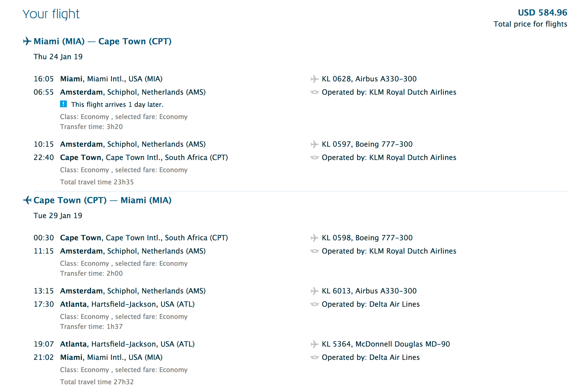The height and width of the screenshot is (392, 588).
Task: Click the plane icon beside KL 0597
Action: click(x=314, y=144)
